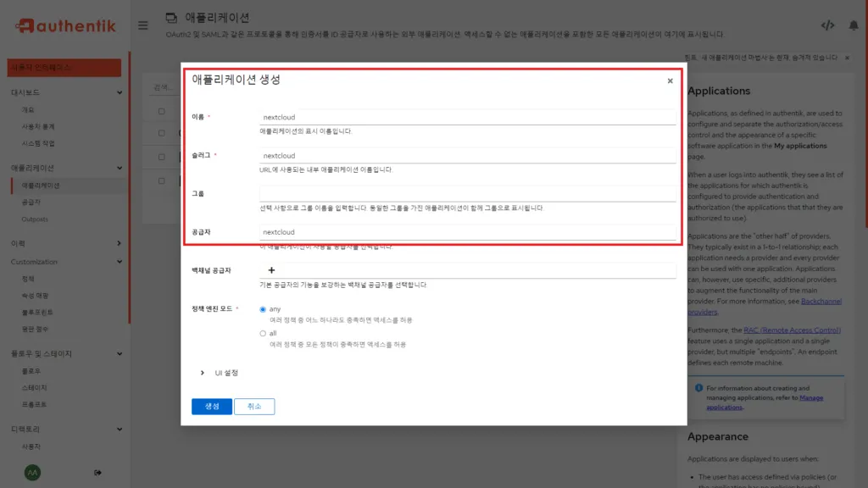Select the 'all' policy engine mode

(263, 333)
